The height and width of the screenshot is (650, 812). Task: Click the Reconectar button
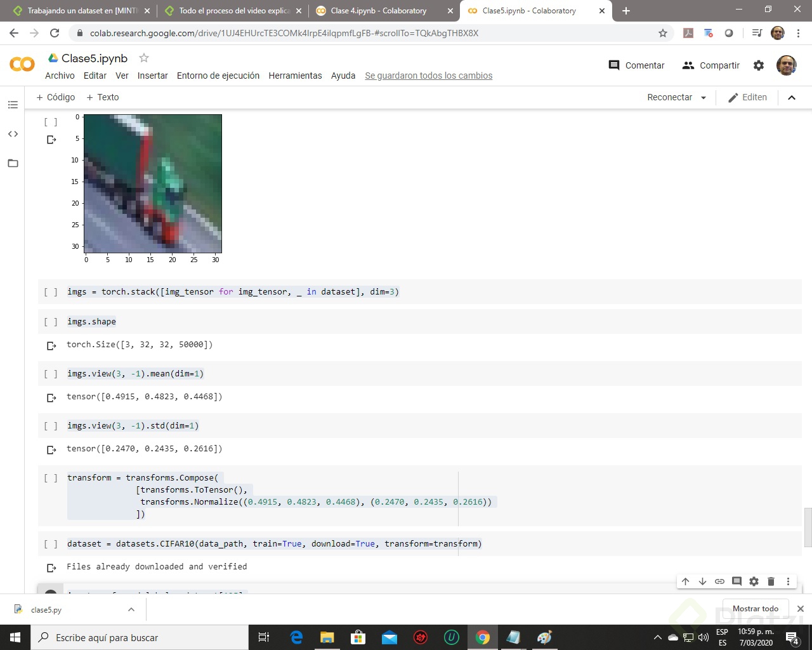[669, 97]
